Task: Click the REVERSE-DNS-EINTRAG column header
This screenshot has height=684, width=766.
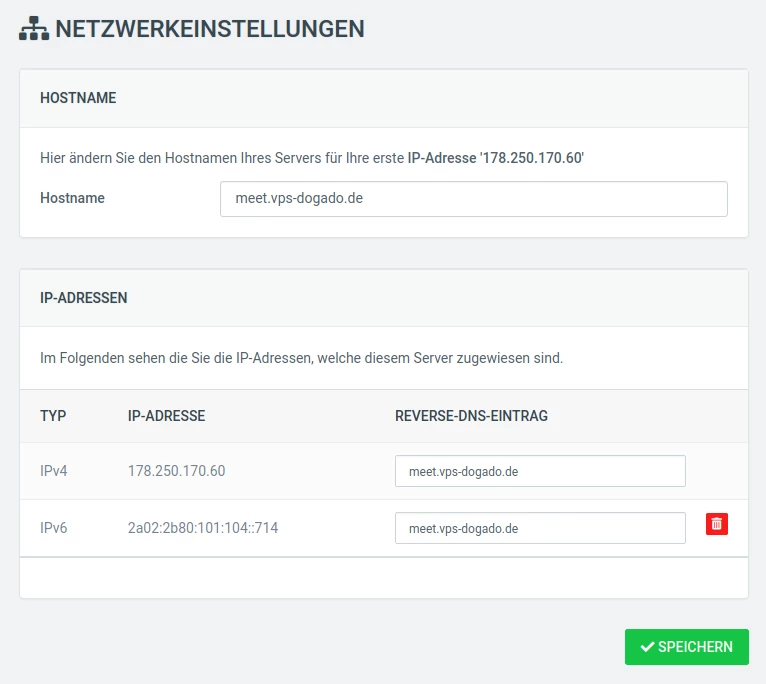Action: click(471, 416)
